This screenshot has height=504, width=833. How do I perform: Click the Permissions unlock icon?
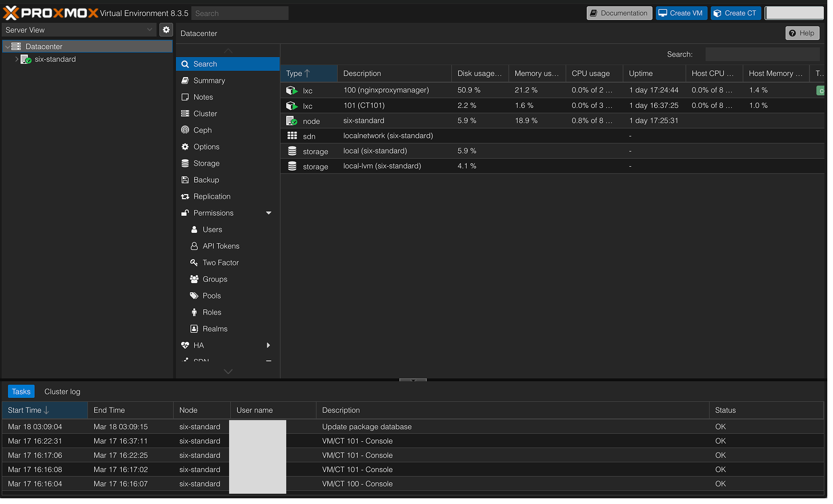pos(185,213)
